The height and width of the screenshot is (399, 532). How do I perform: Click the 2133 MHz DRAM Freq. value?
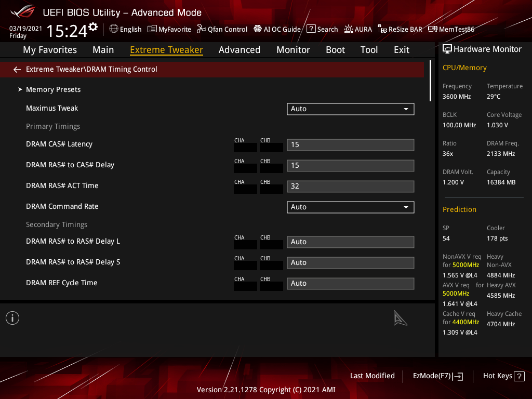(501, 154)
